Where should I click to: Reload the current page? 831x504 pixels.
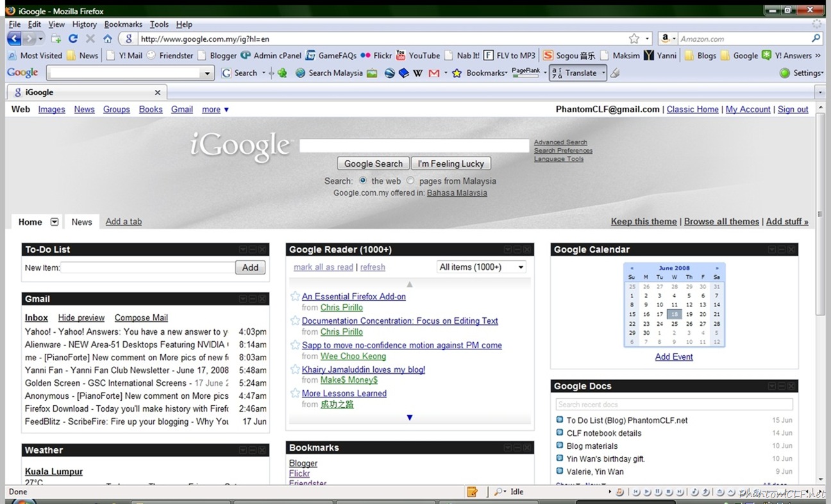73,38
